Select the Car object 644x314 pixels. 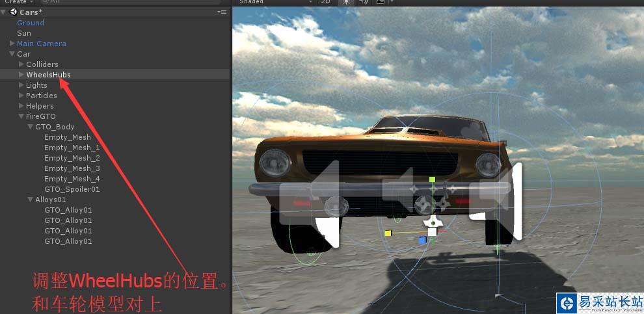coord(24,54)
